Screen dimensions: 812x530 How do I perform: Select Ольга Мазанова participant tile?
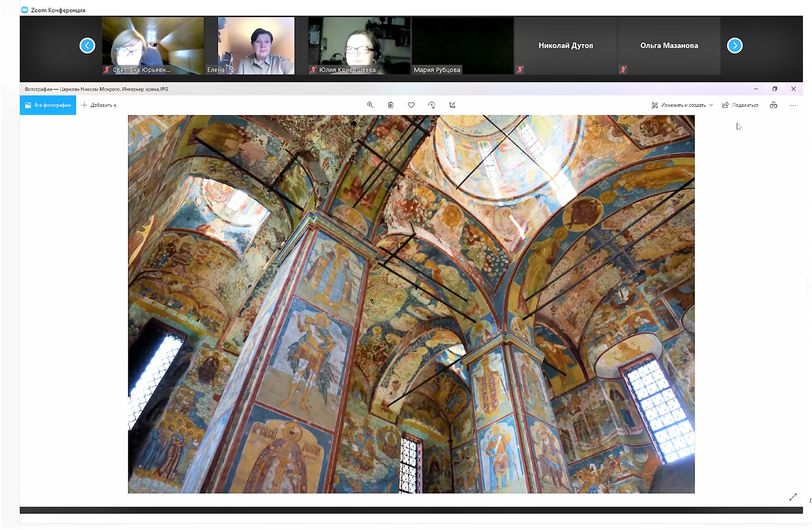click(x=669, y=45)
